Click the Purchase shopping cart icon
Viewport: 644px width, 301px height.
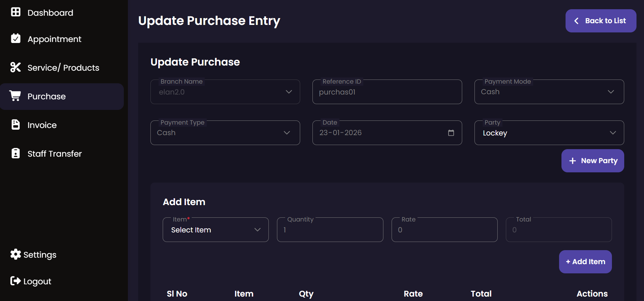click(x=15, y=96)
